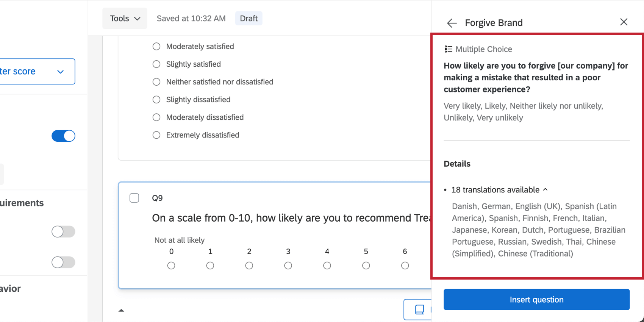This screenshot has height=322, width=644.
Task: Disable the enabled blue sidebar toggle
Action: click(x=63, y=136)
